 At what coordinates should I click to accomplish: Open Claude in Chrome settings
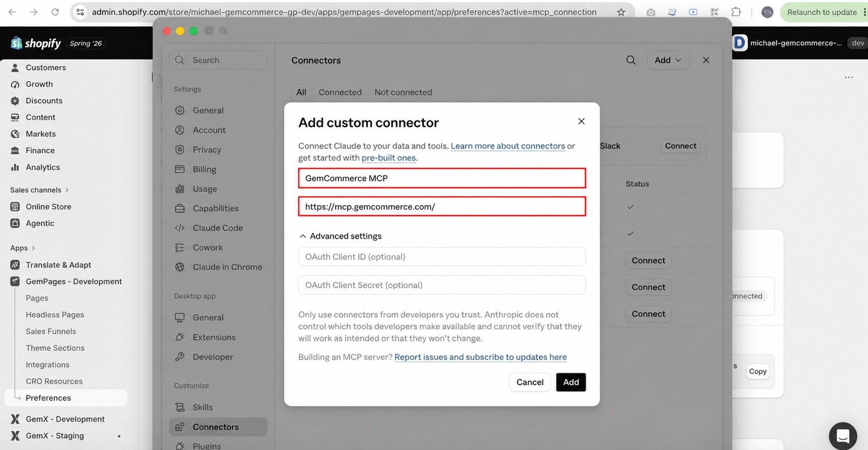click(x=227, y=267)
